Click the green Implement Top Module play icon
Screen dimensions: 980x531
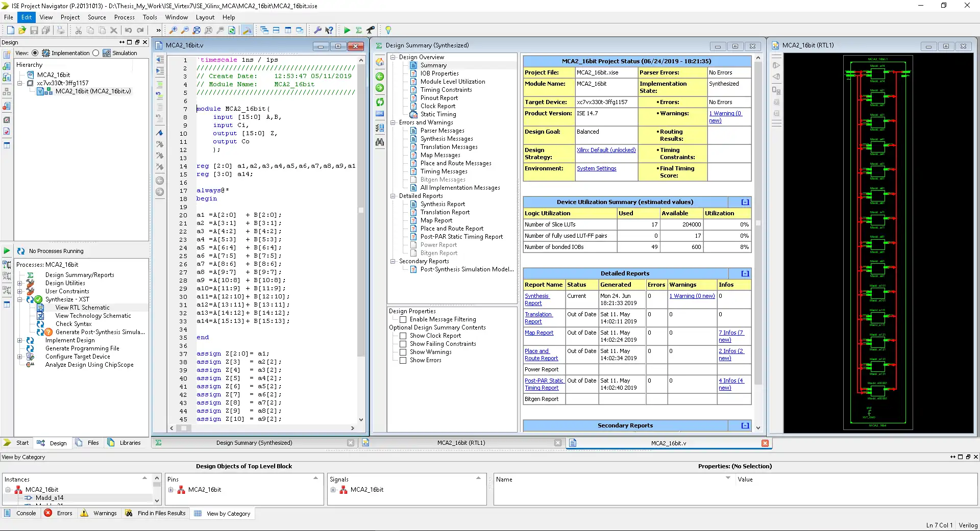[347, 31]
